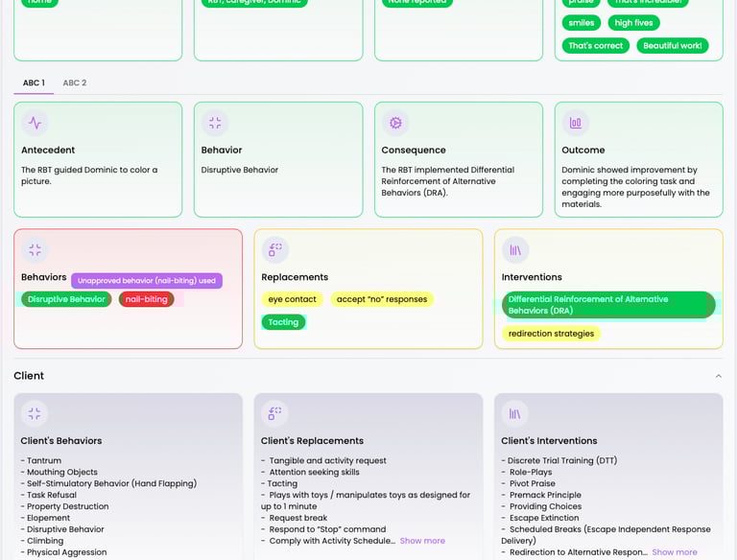Click the Client's Replacements icon
The height and width of the screenshot is (560, 737).
coord(274,414)
